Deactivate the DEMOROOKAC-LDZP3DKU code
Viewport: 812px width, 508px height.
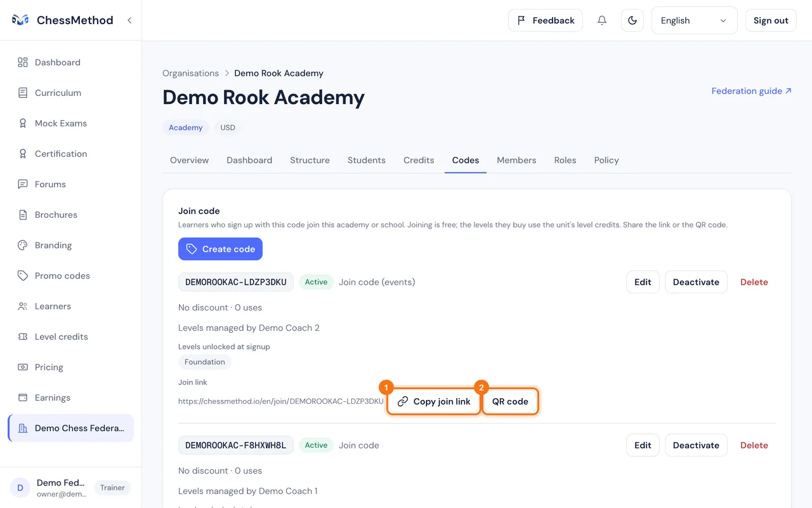pyautogui.click(x=696, y=282)
